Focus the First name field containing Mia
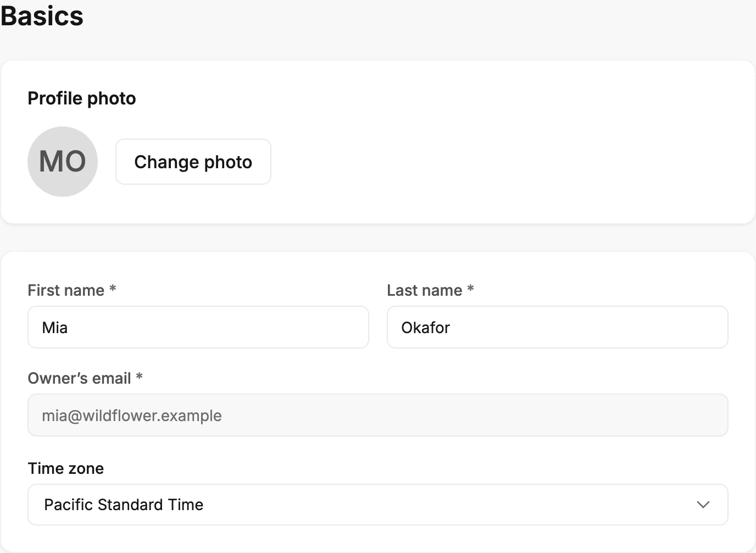This screenshot has width=756, height=553. coord(198,327)
